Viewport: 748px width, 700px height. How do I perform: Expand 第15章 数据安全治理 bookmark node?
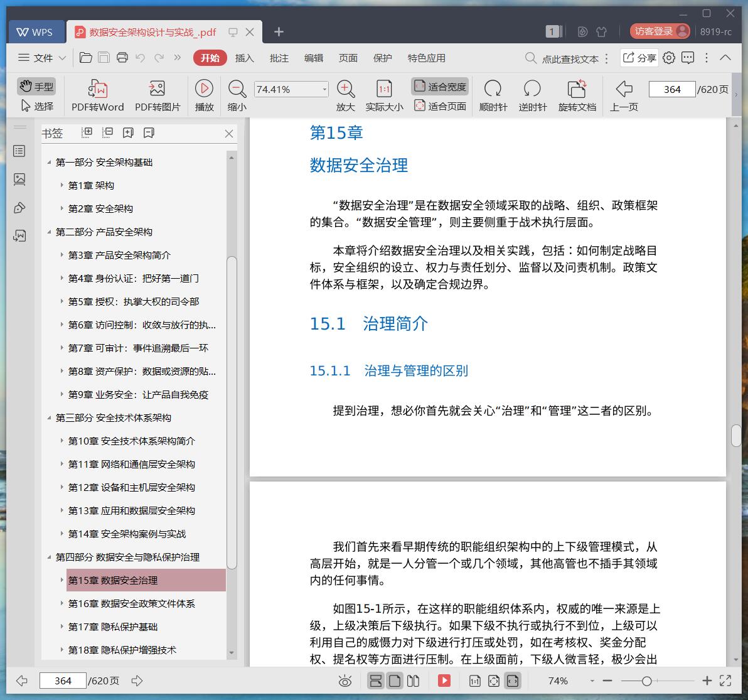coord(61,579)
